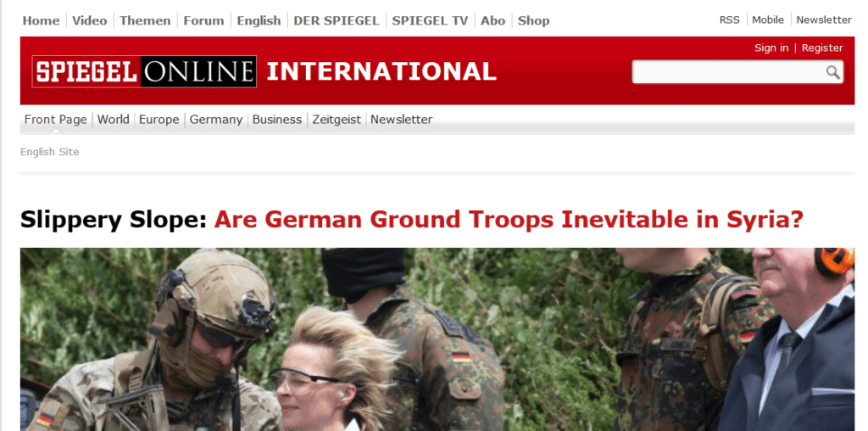Open the Themen top link

tap(146, 20)
